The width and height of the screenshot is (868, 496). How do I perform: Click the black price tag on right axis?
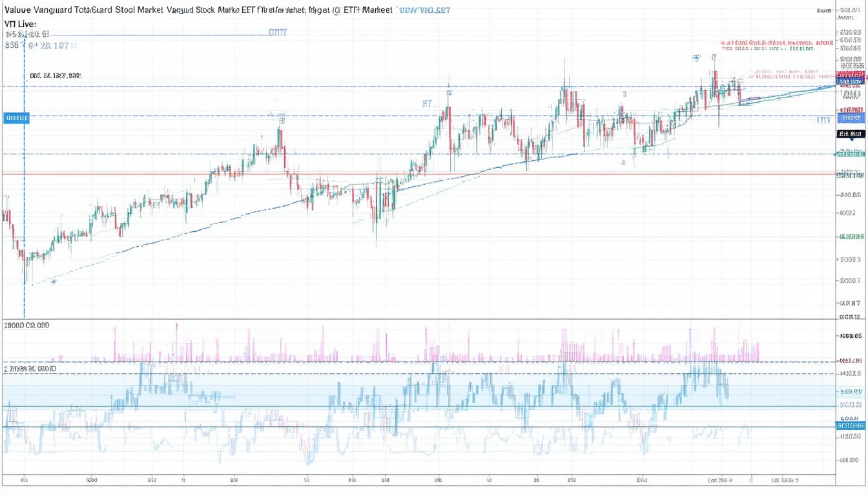click(x=851, y=134)
